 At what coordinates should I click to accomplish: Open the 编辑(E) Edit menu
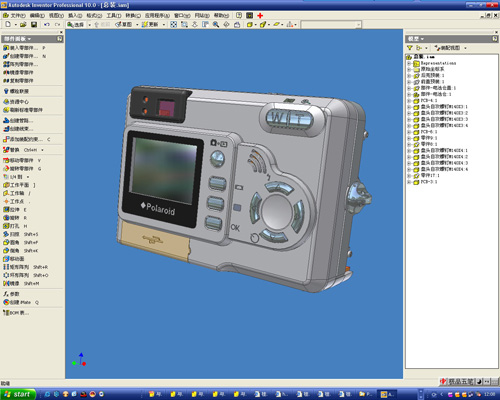(x=37, y=16)
